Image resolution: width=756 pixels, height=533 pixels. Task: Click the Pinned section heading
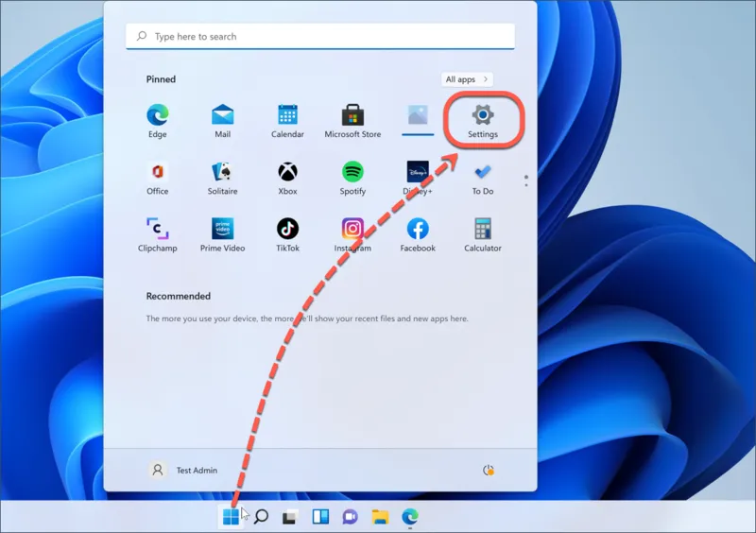(x=161, y=79)
